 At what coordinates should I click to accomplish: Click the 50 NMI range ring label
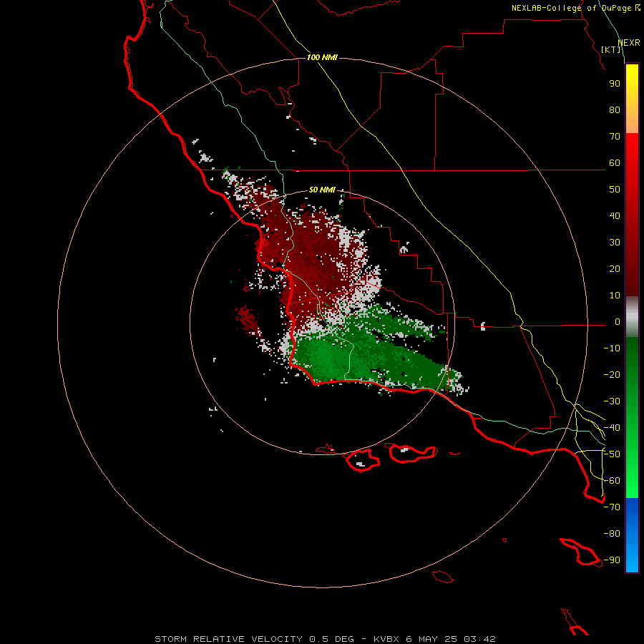322,190
